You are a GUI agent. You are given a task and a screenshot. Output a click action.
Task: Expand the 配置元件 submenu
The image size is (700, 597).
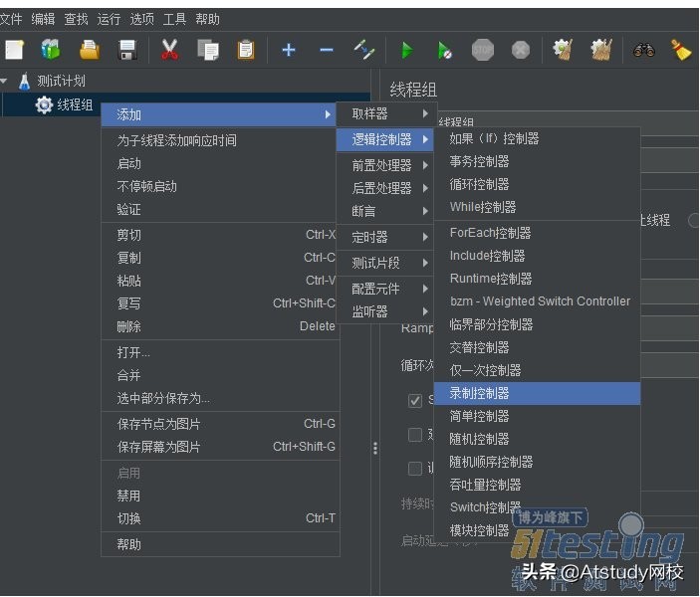(385, 289)
